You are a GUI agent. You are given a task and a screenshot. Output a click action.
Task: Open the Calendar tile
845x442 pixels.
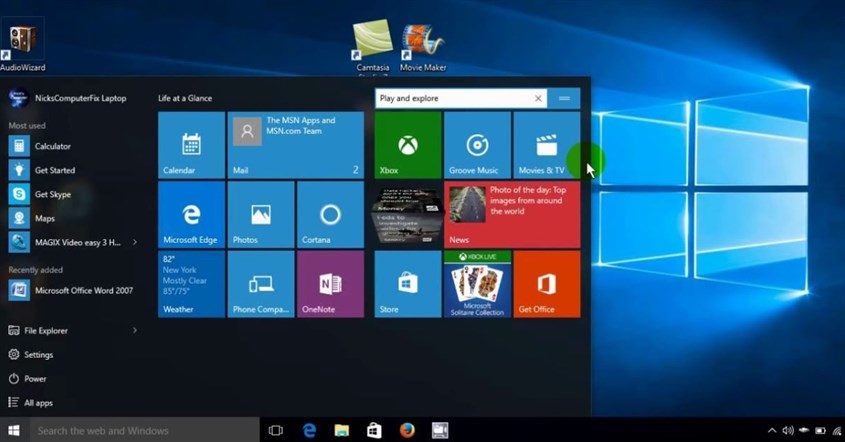191,145
